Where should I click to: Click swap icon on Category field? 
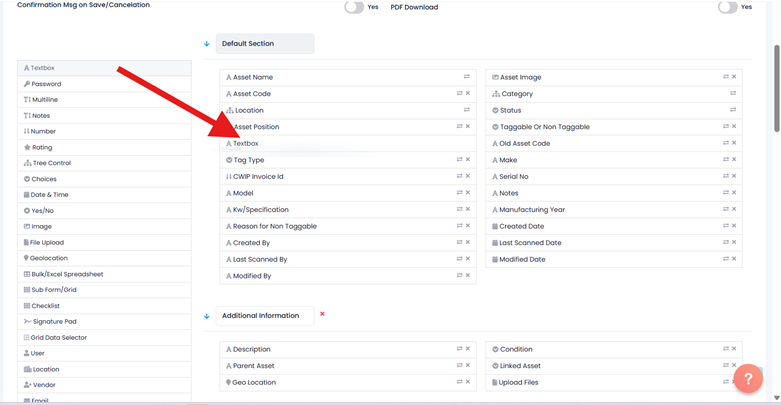click(733, 94)
